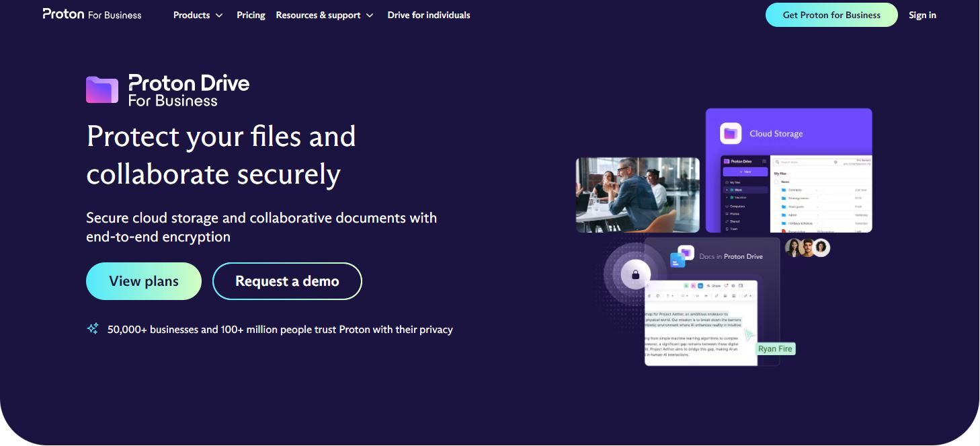
Task: Open the Products menu
Action: point(198,15)
